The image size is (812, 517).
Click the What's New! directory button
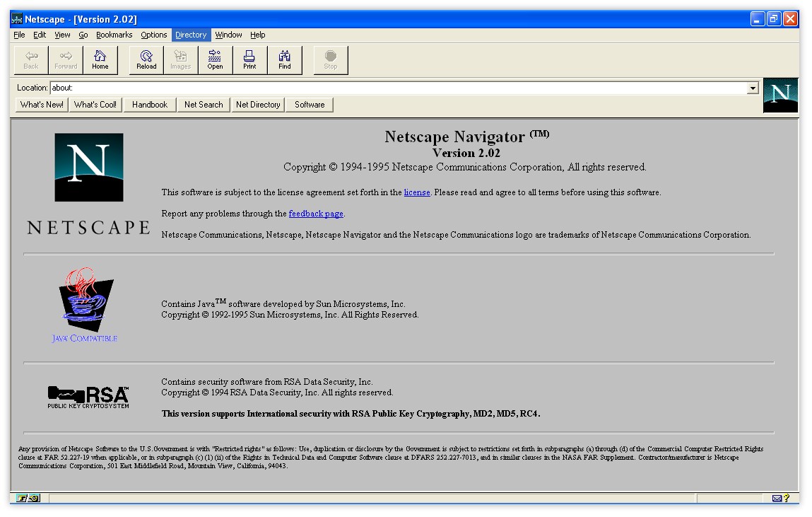coord(42,105)
